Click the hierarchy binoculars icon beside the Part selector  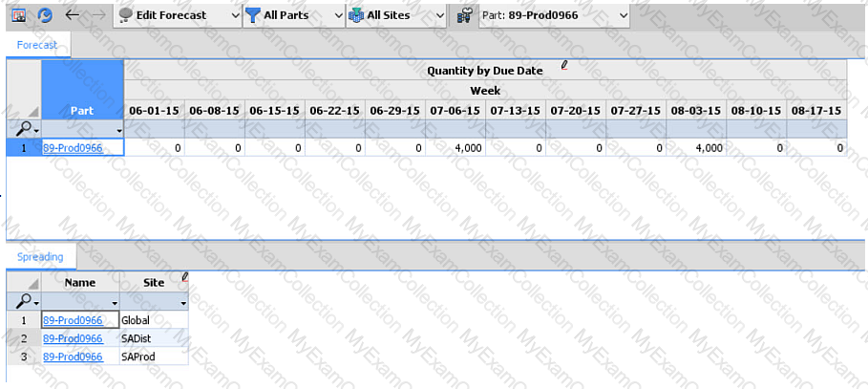(464, 16)
